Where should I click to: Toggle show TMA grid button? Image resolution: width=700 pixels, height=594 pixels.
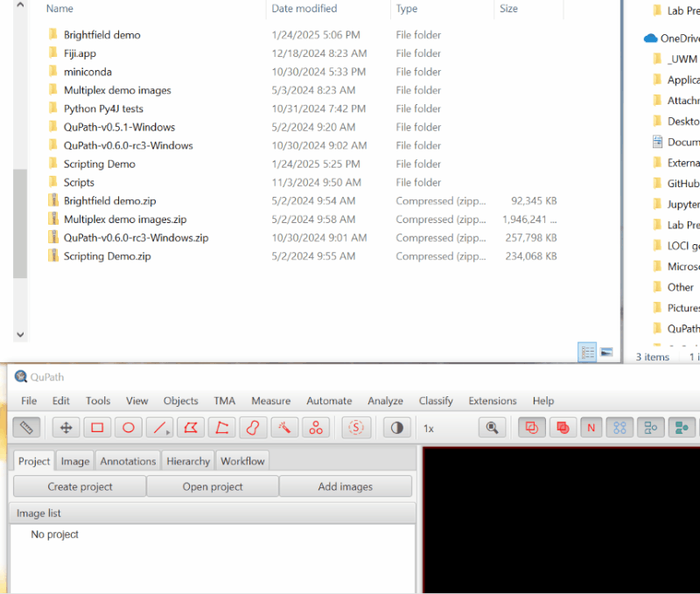619,428
